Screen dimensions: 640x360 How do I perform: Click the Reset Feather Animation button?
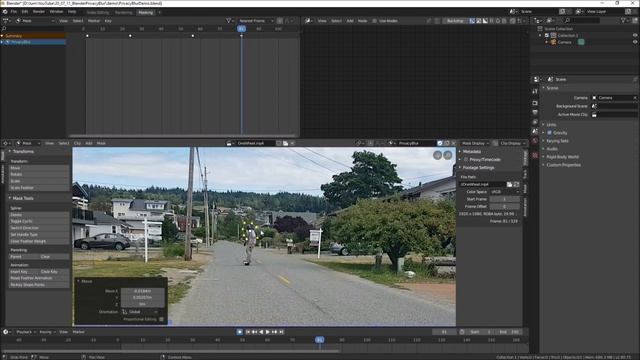[39, 278]
